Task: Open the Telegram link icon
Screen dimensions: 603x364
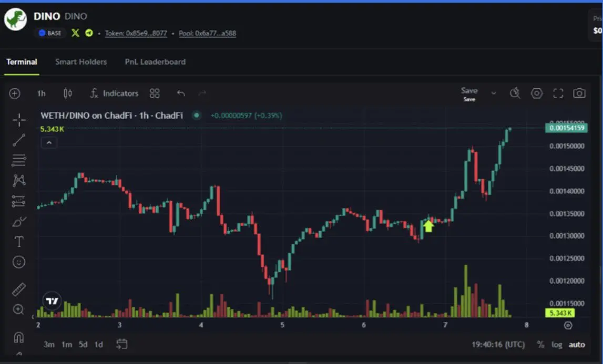Action: (x=89, y=33)
